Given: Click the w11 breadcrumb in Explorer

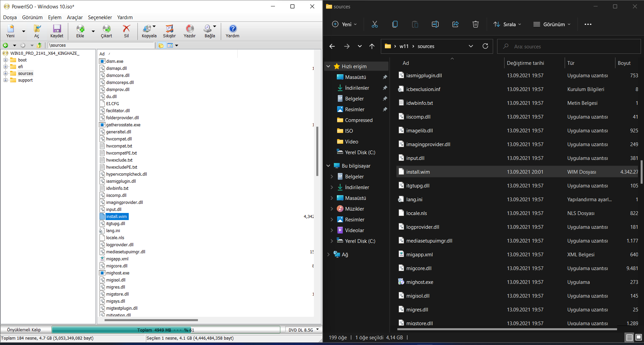Looking at the screenshot, I should point(404,46).
